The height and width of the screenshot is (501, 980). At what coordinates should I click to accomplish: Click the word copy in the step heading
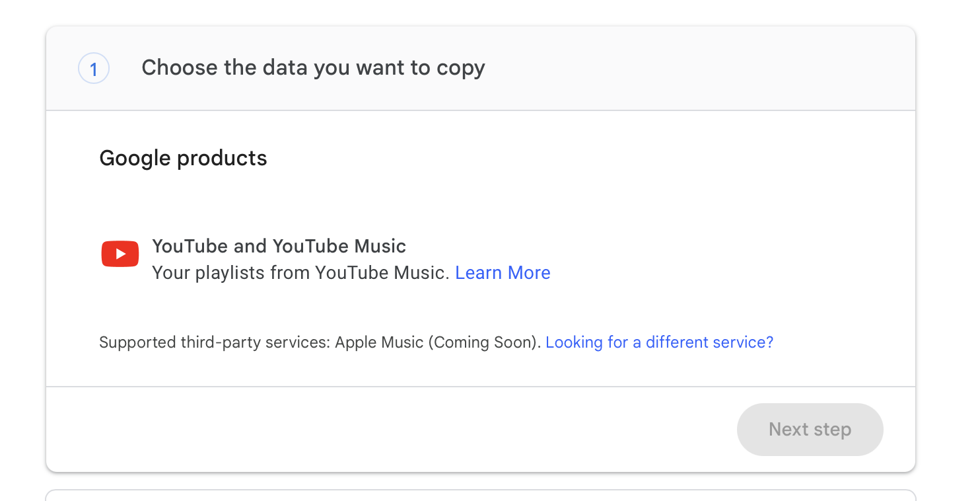pos(461,69)
